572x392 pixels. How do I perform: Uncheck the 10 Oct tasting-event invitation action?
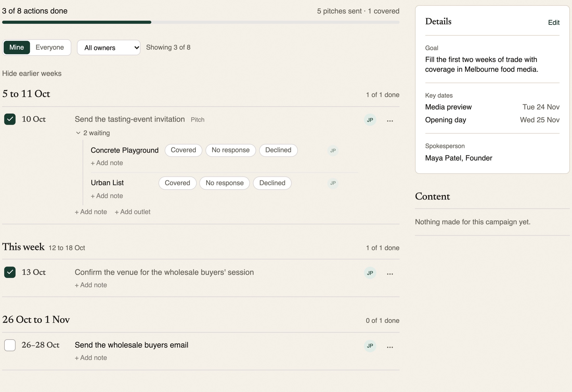pos(10,119)
